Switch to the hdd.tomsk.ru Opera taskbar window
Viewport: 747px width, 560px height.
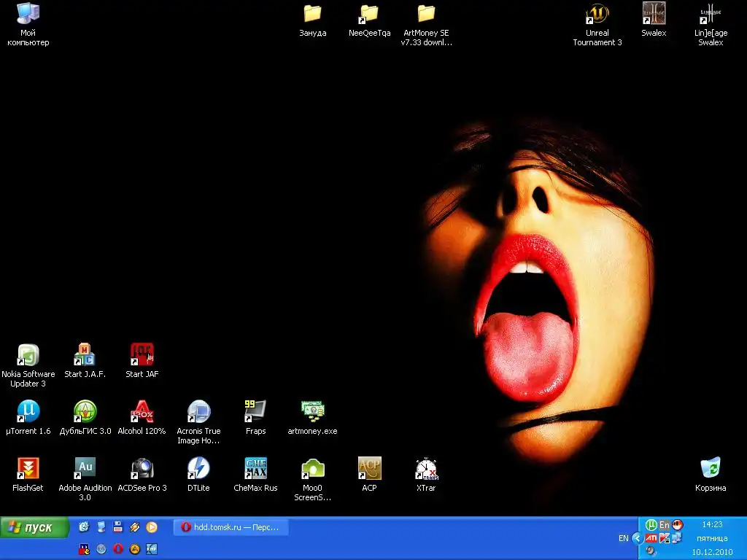tap(231, 527)
